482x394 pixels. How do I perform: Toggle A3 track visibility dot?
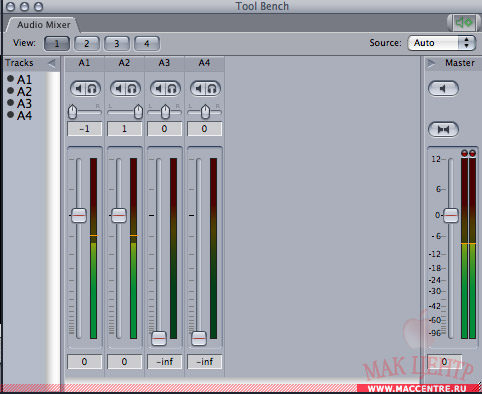click(10, 102)
